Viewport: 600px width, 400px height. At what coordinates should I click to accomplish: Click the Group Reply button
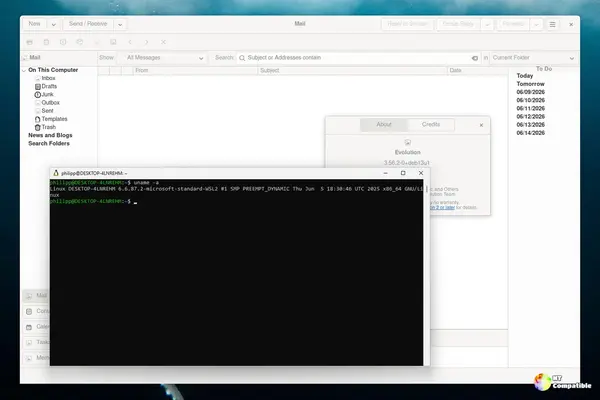click(x=458, y=24)
